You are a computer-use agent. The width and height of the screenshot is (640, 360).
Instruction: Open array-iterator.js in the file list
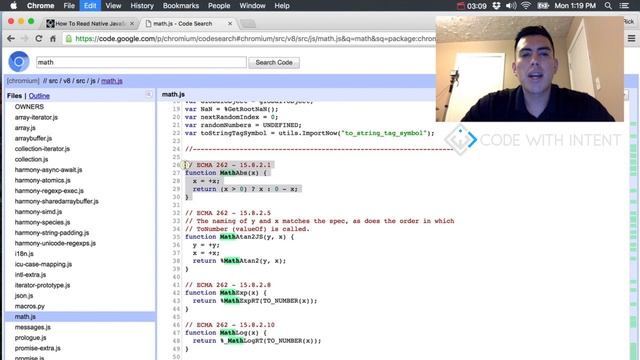tap(36, 117)
